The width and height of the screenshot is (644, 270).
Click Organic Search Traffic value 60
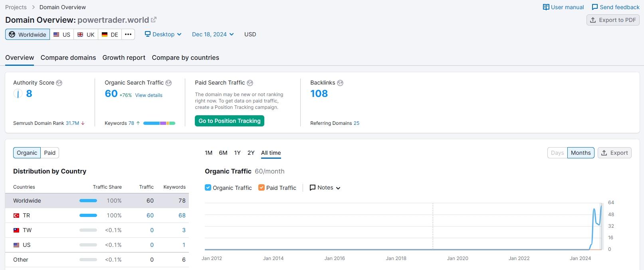[x=111, y=94]
